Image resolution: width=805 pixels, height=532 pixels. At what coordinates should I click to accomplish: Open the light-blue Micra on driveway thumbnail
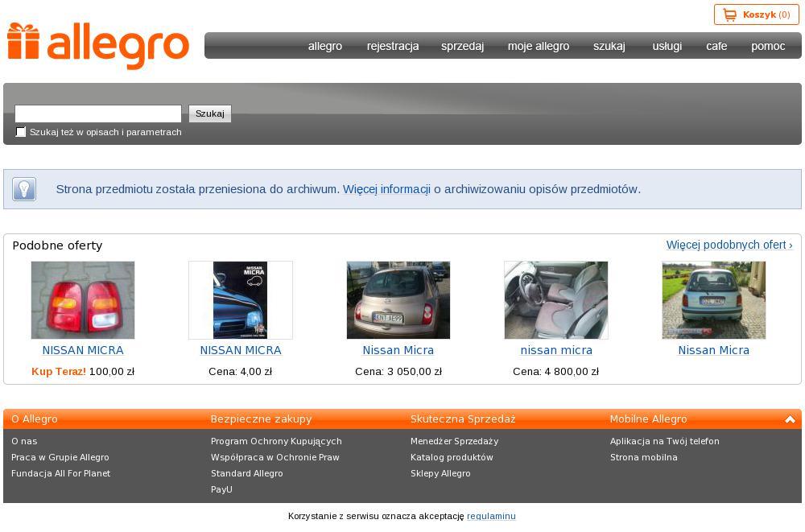713,300
